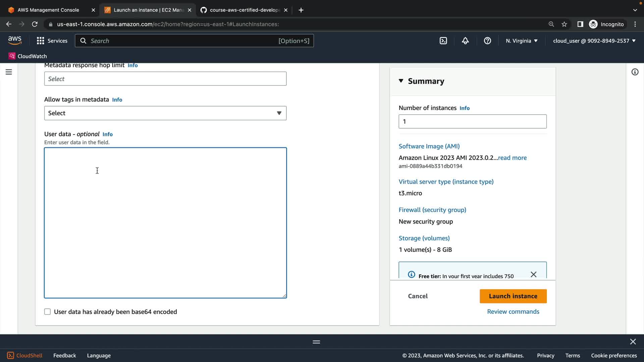Open the Allow tags in metadata dropdown

(165, 113)
